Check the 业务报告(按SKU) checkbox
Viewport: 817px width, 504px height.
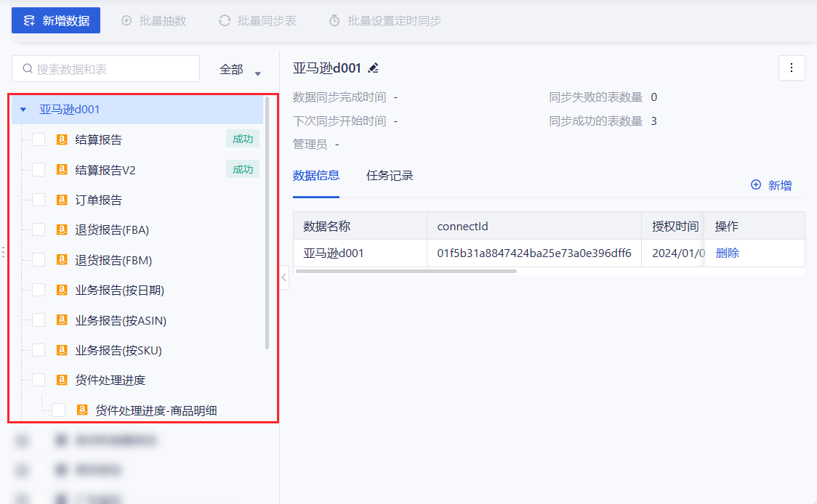pyautogui.click(x=39, y=350)
